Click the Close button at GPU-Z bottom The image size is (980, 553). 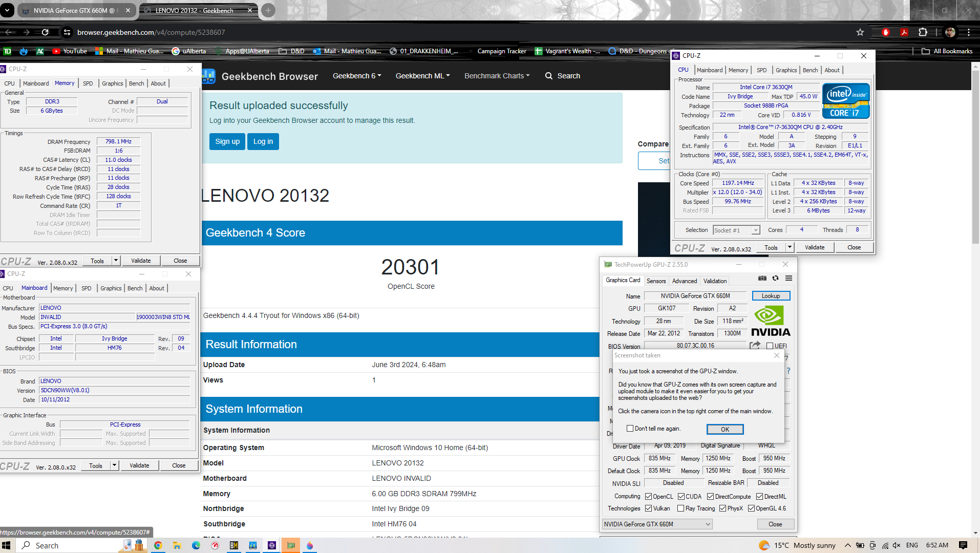pos(775,524)
